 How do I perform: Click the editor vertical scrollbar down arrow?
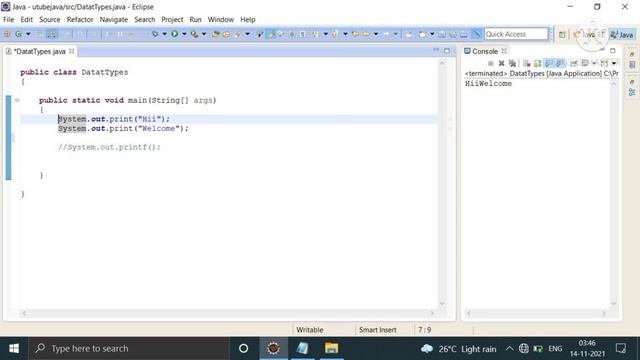442,304
